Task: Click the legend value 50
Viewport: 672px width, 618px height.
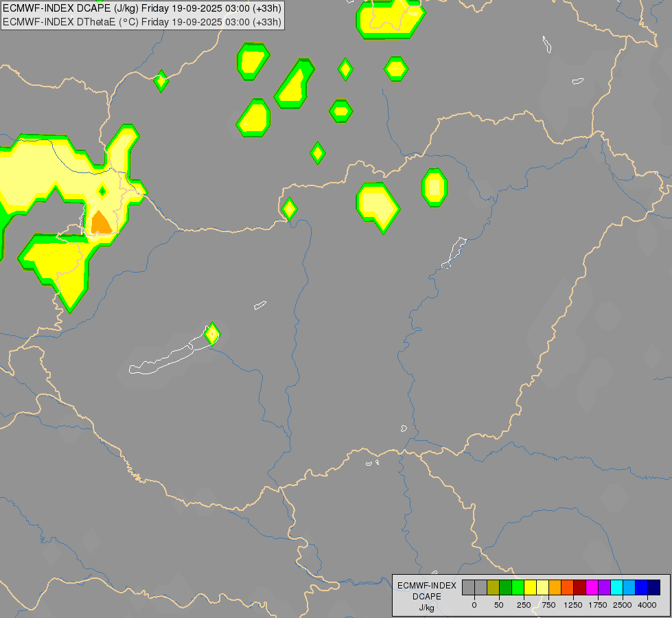Action: pyautogui.click(x=499, y=605)
